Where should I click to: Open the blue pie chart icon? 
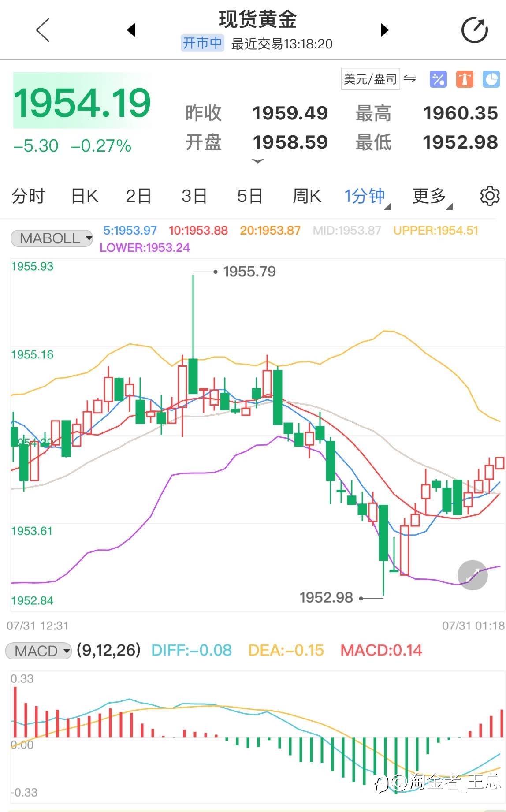coord(491,79)
